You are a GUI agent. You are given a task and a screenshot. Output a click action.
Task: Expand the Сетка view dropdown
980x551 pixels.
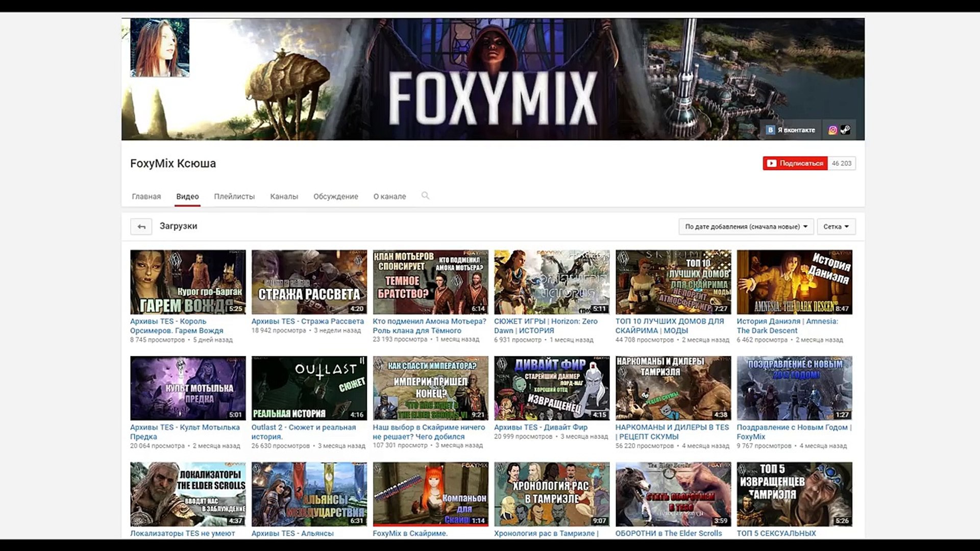tap(836, 227)
